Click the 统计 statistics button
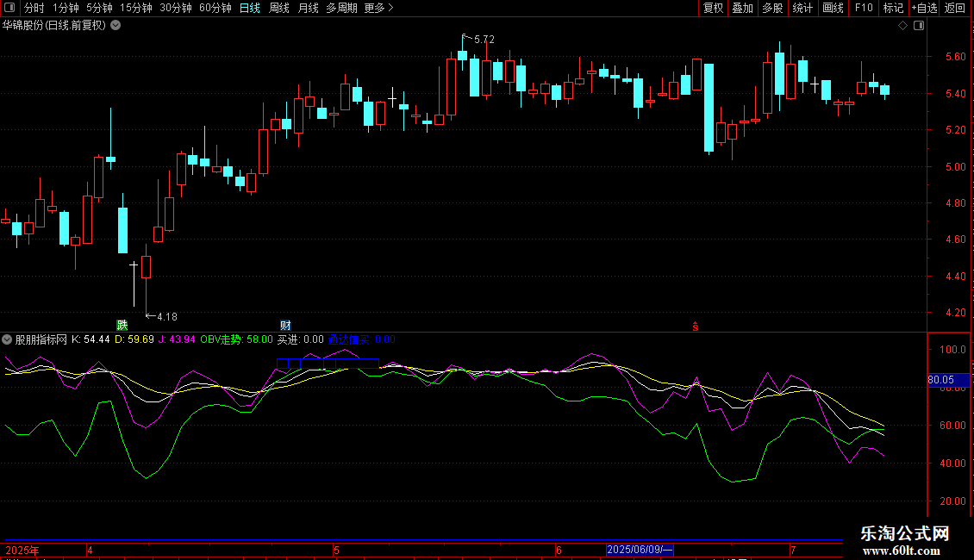The width and height of the screenshot is (974, 560). (802, 8)
